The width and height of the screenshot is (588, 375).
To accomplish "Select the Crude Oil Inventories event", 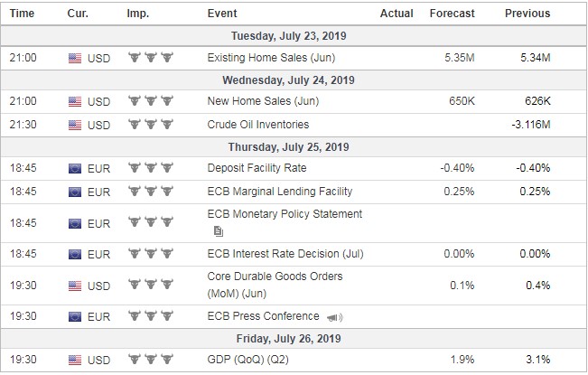I will tap(257, 125).
